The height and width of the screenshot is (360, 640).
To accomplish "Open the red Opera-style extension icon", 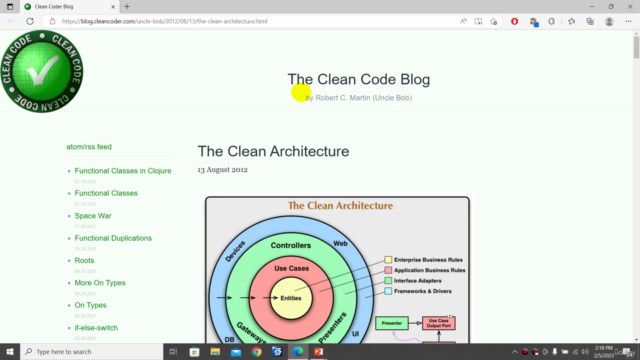I will (514, 21).
